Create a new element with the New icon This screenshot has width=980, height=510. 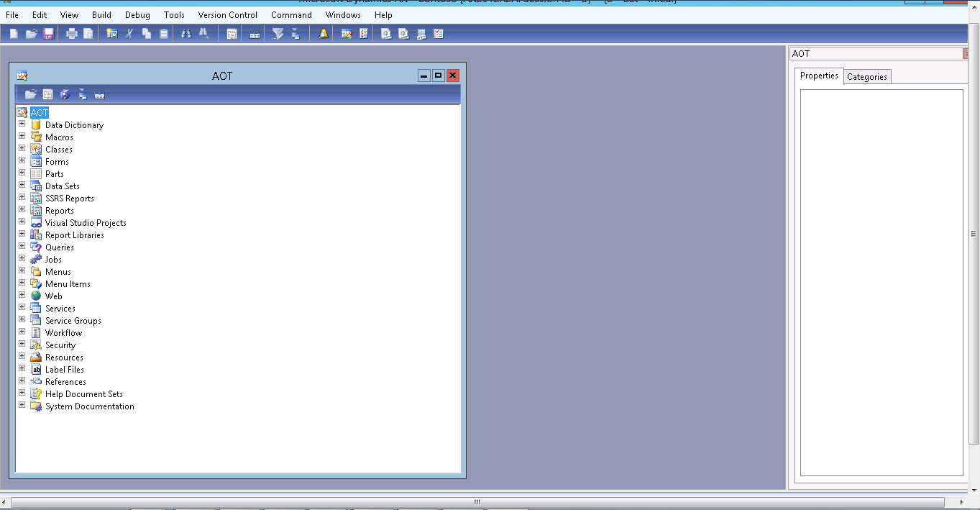(13, 33)
